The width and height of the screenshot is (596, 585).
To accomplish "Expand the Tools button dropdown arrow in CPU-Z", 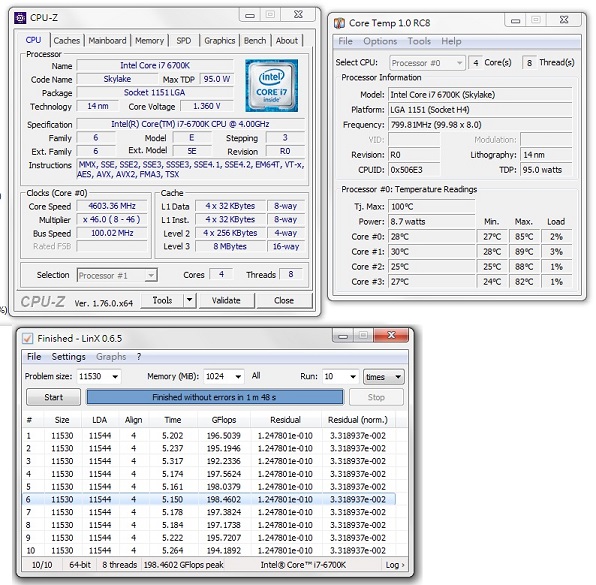I will (x=189, y=300).
